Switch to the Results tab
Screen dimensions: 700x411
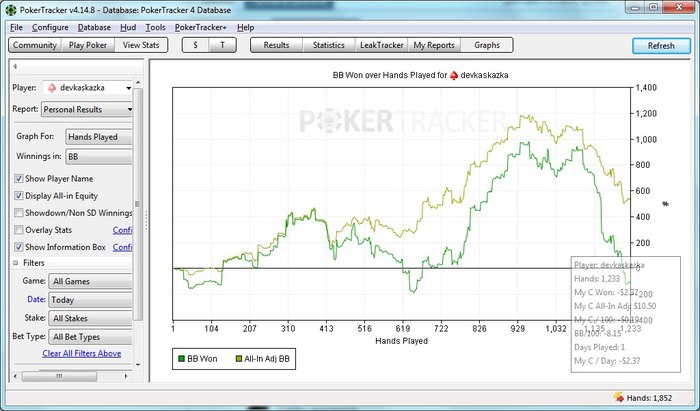point(276,45)
